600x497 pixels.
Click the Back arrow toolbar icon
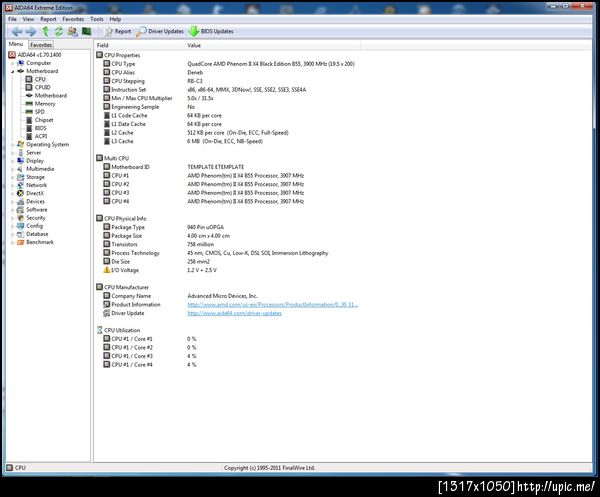coord(16,31)
